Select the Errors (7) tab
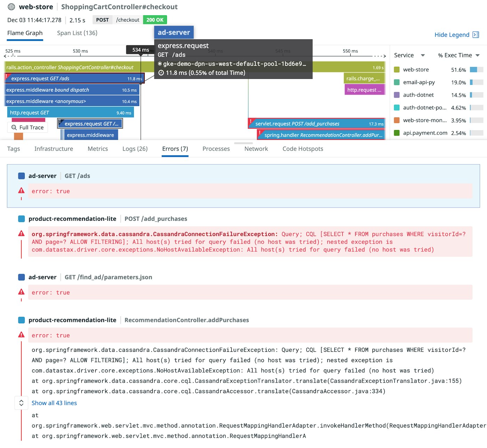 pyautogui.click(x=175, y=149)
